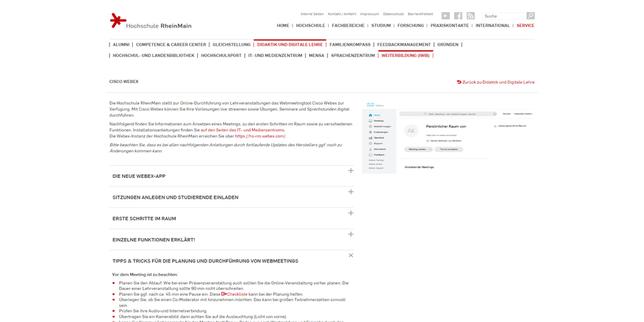The width and height of the screenshot is (644, 322).
Task: Open link to IT- und Medienzentrum pages
Action: 243,129
